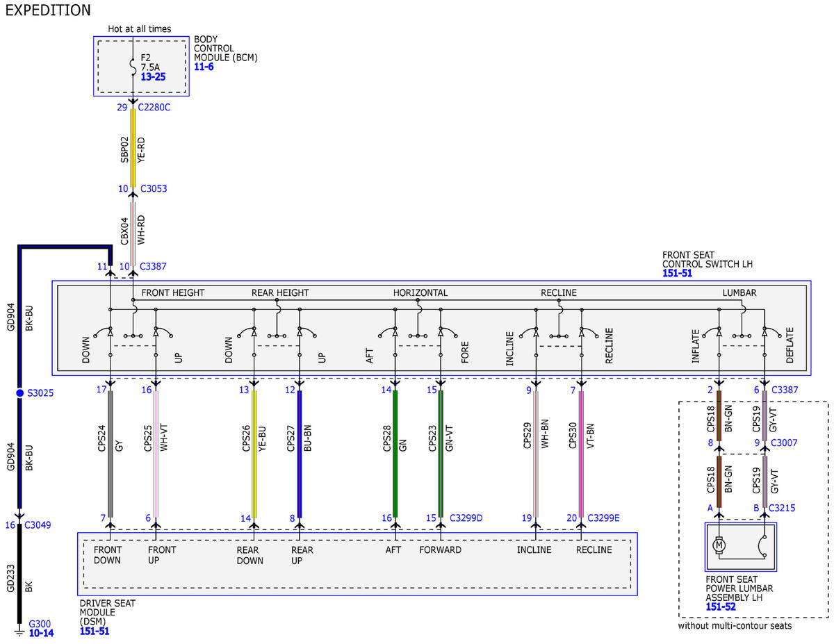Select the pink CPS30 VT-BN wire
Image resolution: width=834 pixels, height=644 pixels.
(x=581, y=454)
